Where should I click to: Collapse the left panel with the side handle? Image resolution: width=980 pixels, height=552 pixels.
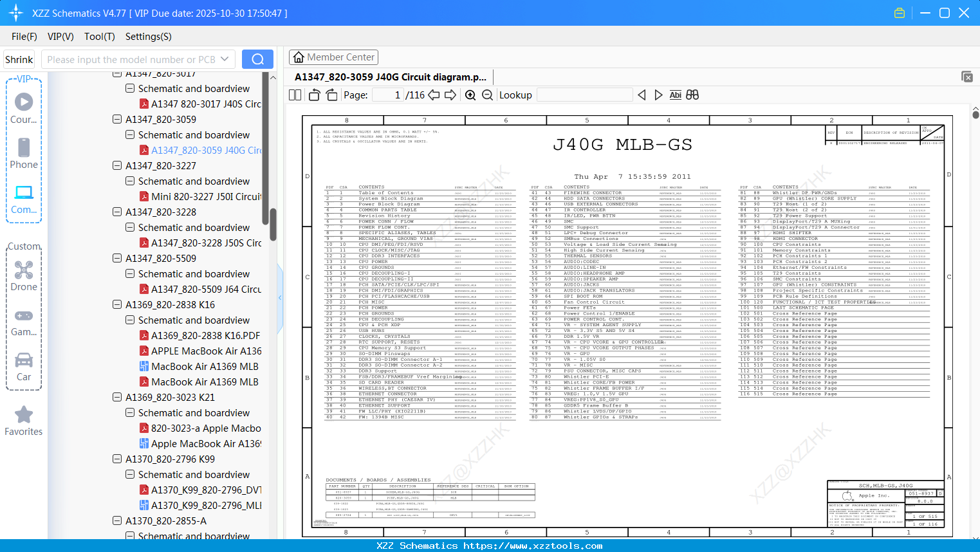coord(280,297)
